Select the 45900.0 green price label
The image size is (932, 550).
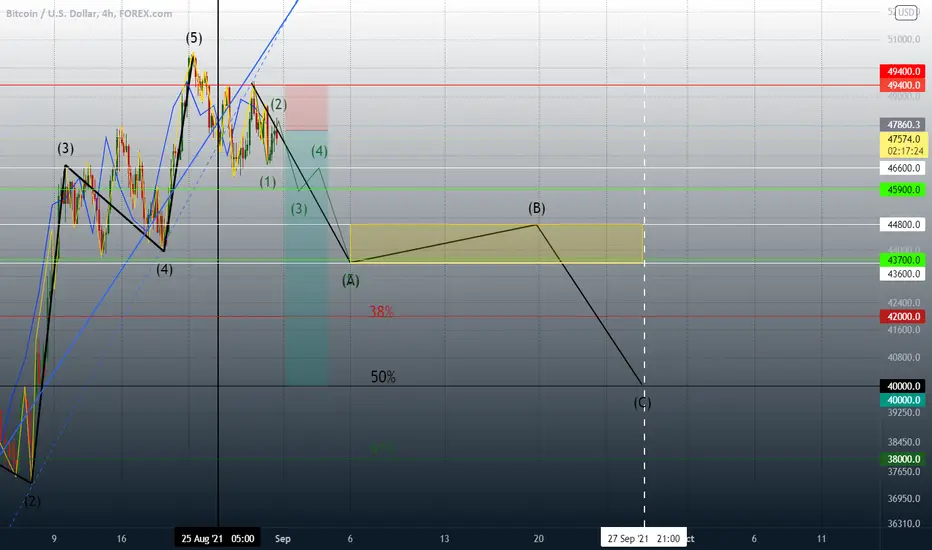click(x=903, y=190)
